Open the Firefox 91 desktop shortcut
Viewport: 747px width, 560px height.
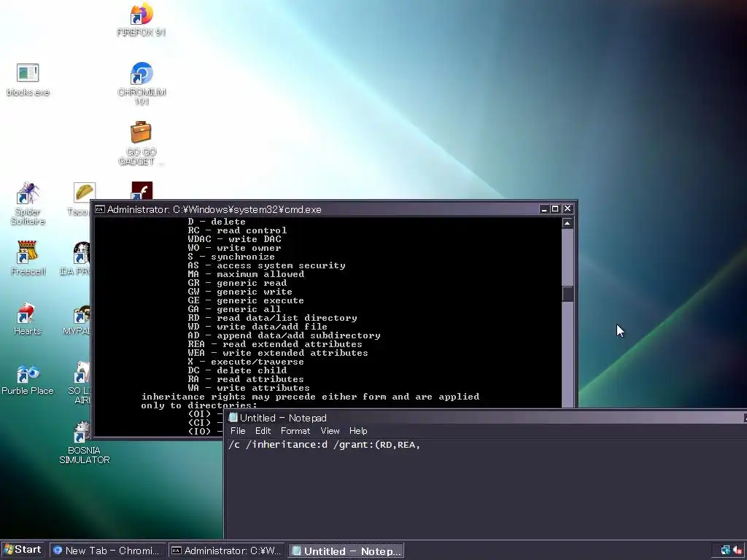point(142,19)
